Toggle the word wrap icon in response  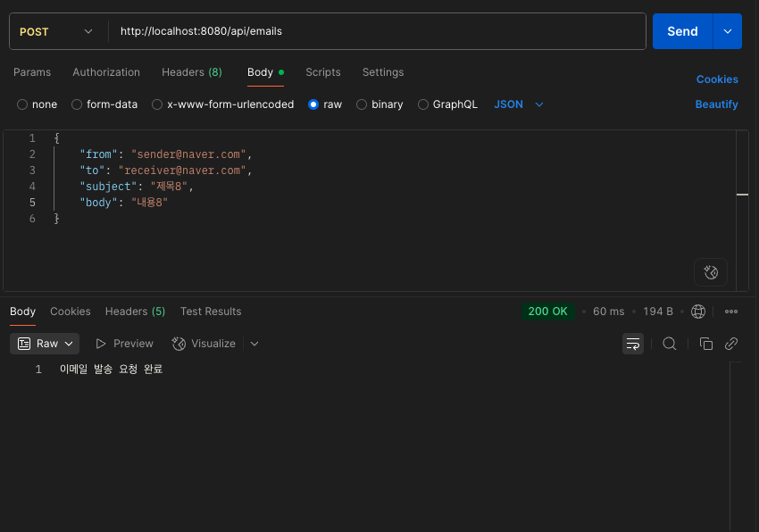[x=633, y=344]
